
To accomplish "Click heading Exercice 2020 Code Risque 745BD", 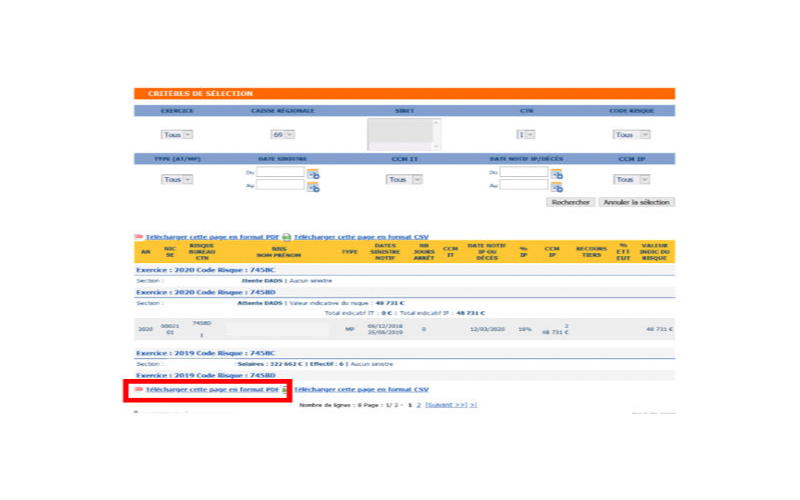I will (206, 292).
